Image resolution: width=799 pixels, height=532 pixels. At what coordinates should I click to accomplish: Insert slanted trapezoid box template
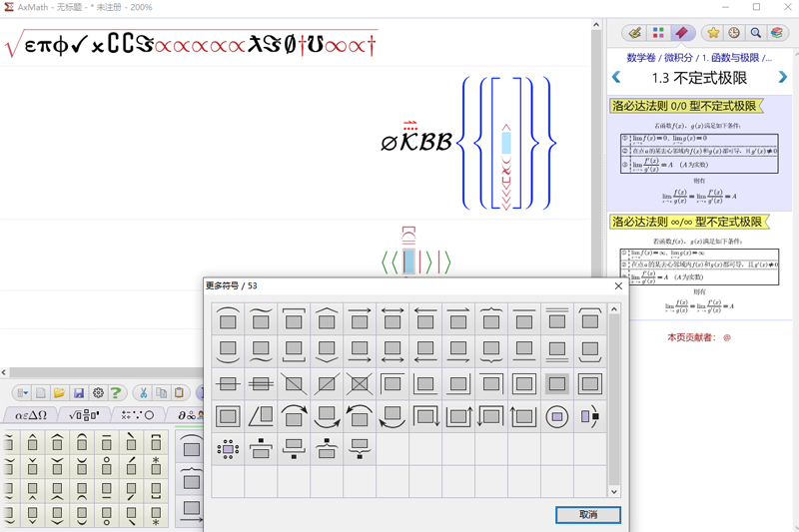[x=261, y=416]
